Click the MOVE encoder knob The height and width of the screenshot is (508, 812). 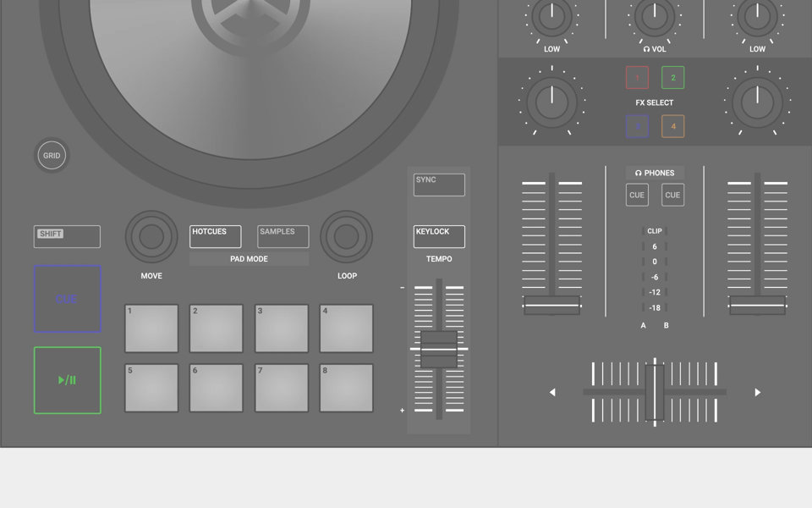(x=151, y=237)
